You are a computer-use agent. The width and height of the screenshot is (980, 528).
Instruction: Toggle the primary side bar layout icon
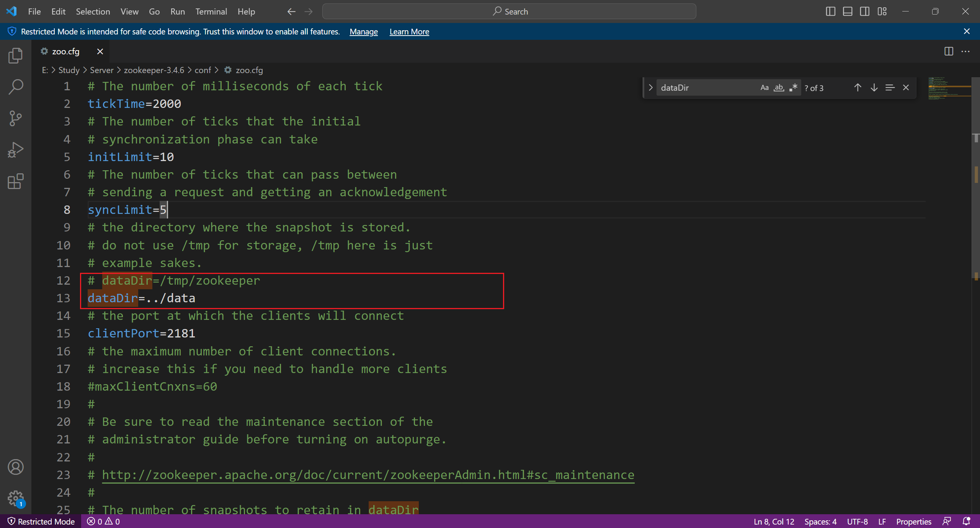830,11
